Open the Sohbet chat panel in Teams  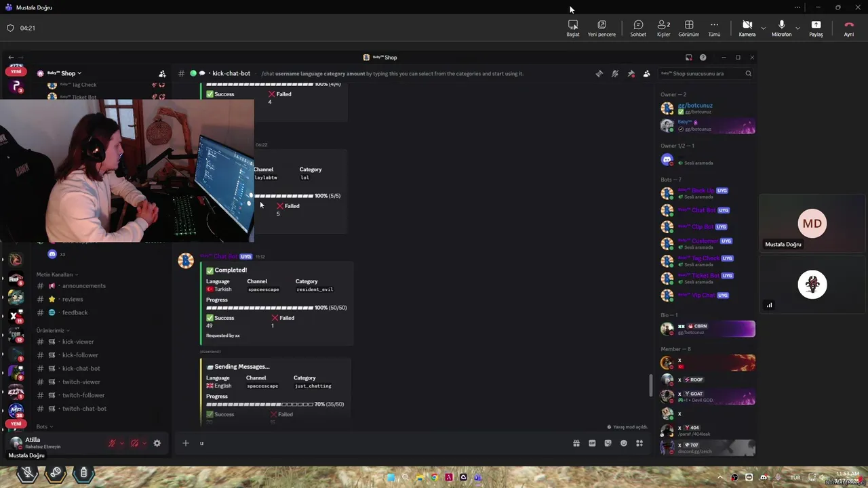pyautogui.click(x=638, y=28)
